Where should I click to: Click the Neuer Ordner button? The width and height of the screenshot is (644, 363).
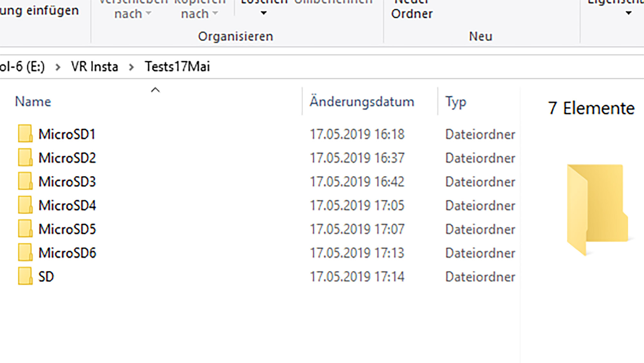point(412,10)
